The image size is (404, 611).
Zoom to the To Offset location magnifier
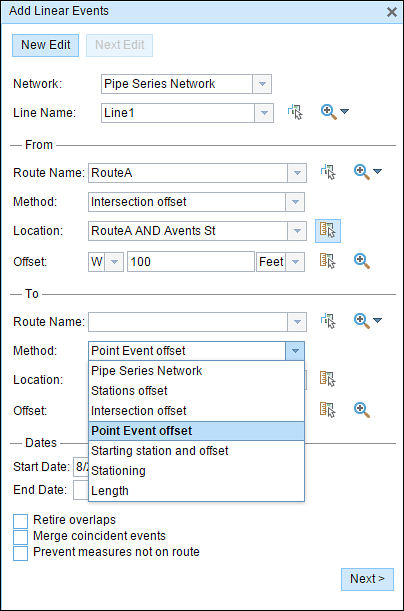tap(362, 410)
